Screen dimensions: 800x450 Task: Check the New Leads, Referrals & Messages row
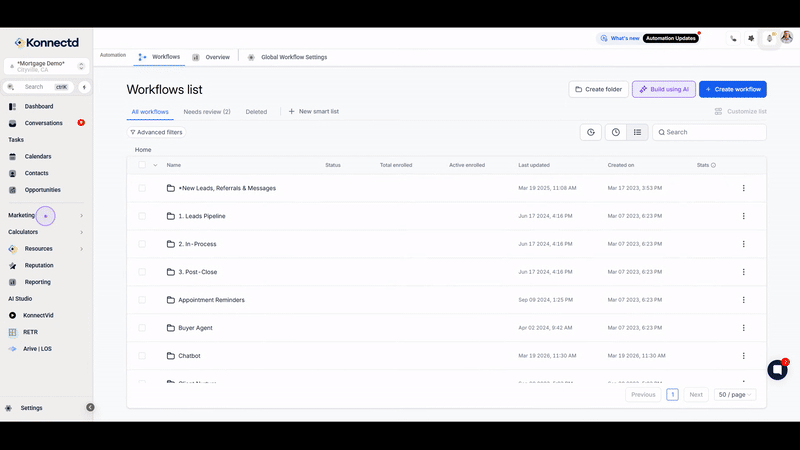pos(142,188)
